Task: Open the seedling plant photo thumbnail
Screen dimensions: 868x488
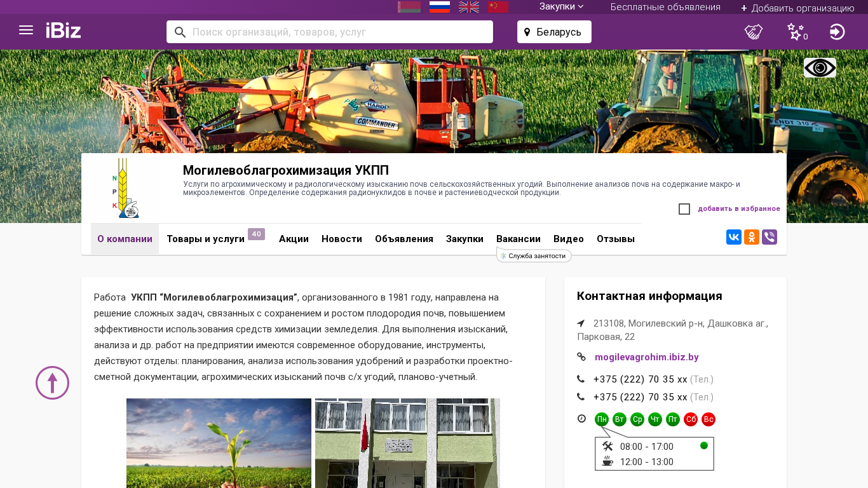Action: tap(219, 443)
